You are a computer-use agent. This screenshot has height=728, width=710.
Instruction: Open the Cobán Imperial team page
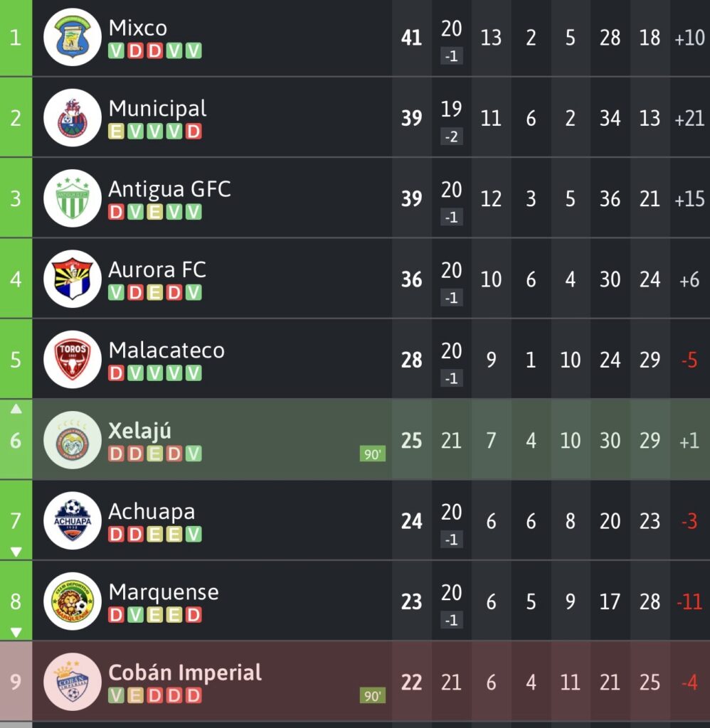click(x=185, y=673)
